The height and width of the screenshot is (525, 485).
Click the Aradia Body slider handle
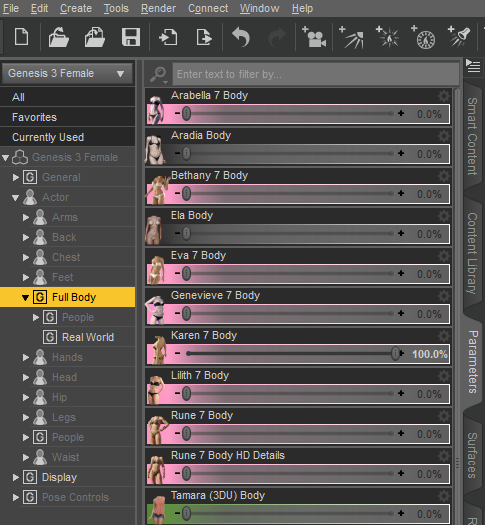186,153
